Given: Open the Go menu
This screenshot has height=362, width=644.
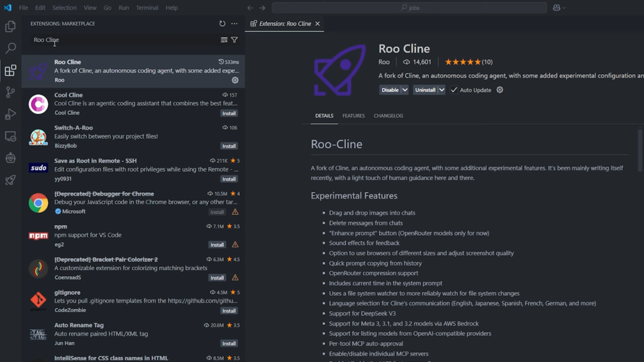Looking at the screenshot, I should click(x=108, y=8).
